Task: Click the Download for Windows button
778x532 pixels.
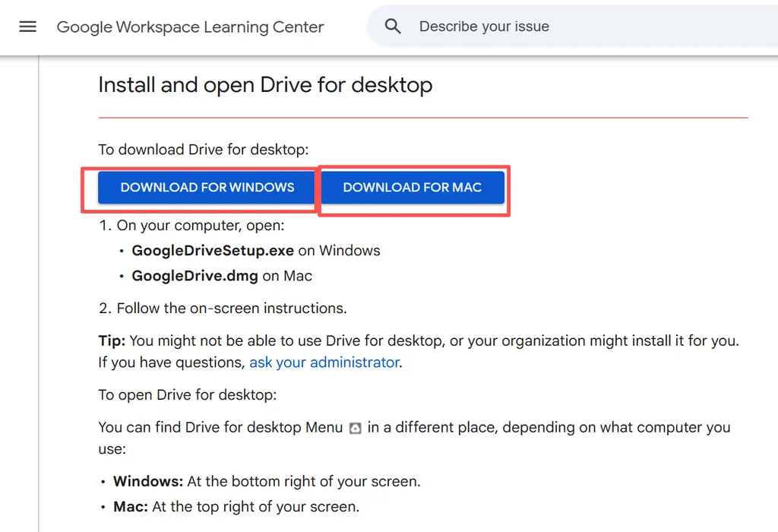Action: pyautogui.click(x=207, y=187)
